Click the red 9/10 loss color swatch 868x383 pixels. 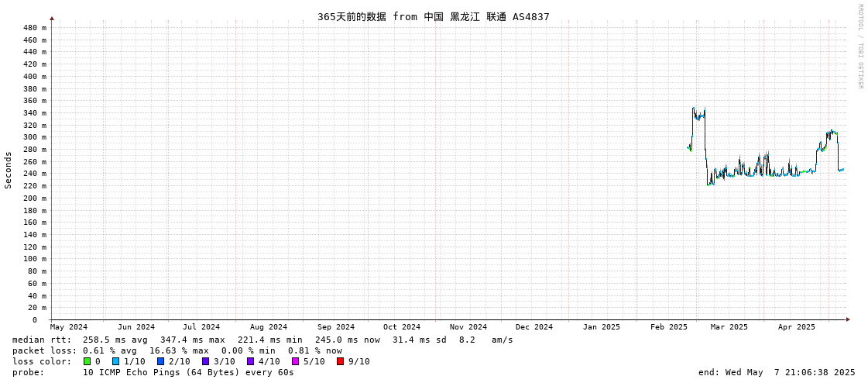click(x=340, y=361)
